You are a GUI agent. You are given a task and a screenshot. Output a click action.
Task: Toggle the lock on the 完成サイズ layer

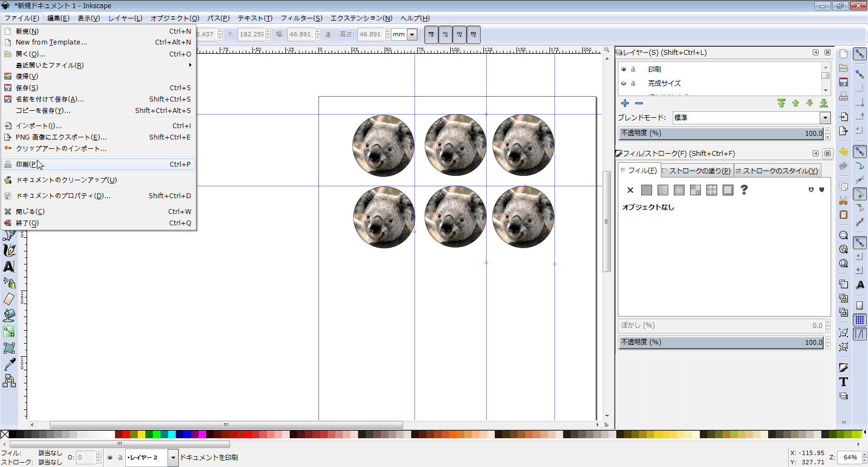click(x=633, y=84)
